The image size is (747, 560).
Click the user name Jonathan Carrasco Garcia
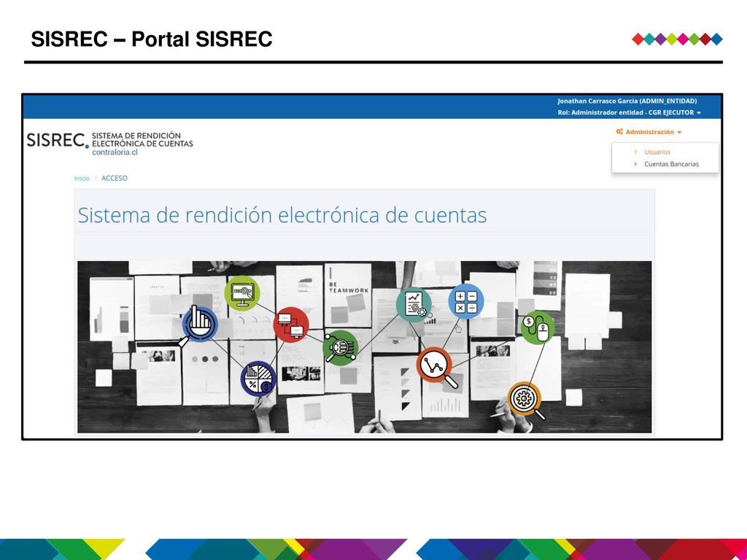click(x=627, y=101)
